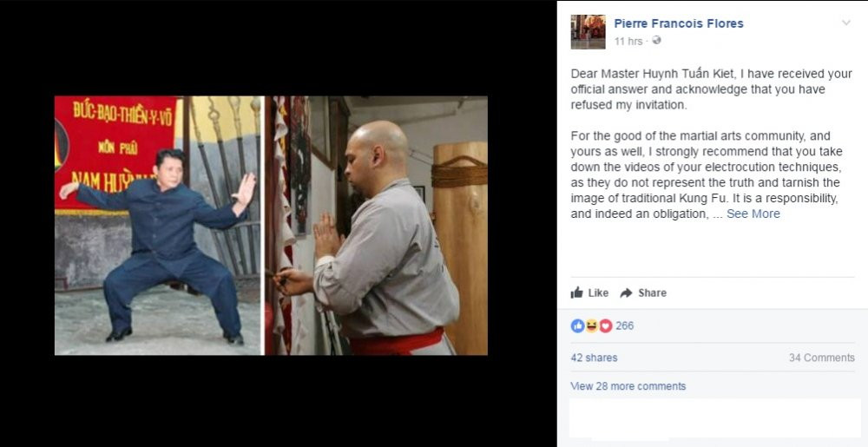Click the 11 hrs timestamp
This screenshot has width=868, height=447.
tap(628, 41)
